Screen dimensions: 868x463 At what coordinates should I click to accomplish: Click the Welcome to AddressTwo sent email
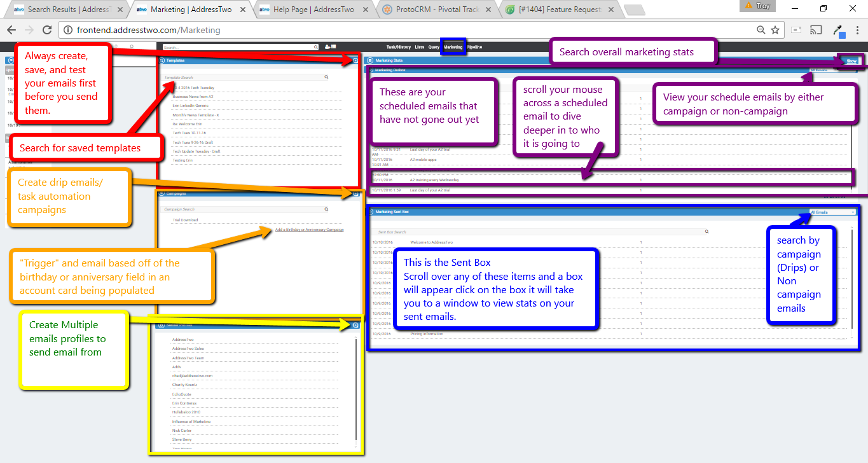point(431,242)
